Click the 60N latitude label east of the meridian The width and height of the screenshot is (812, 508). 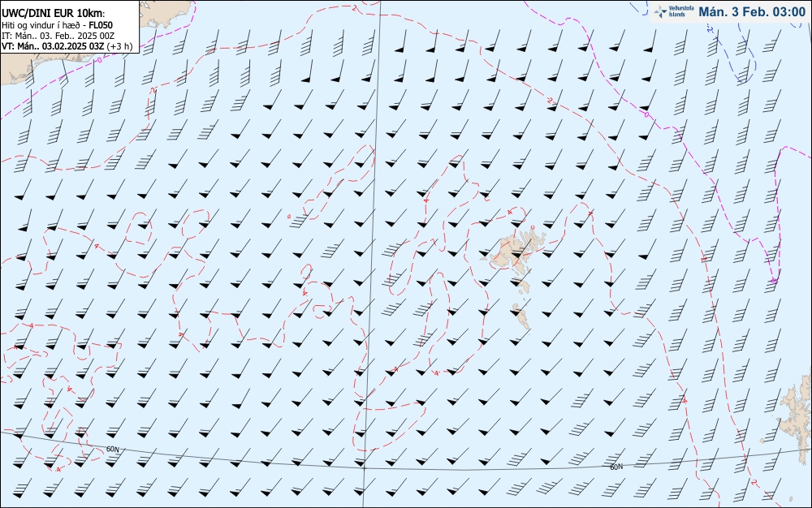click(616, 467)
